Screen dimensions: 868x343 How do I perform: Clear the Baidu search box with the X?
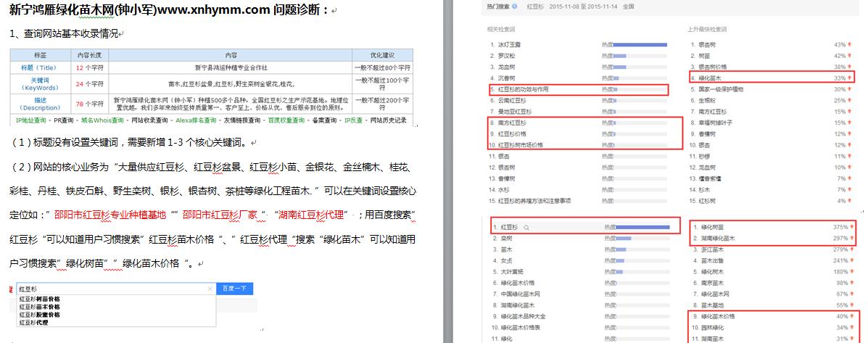point(210,289)
